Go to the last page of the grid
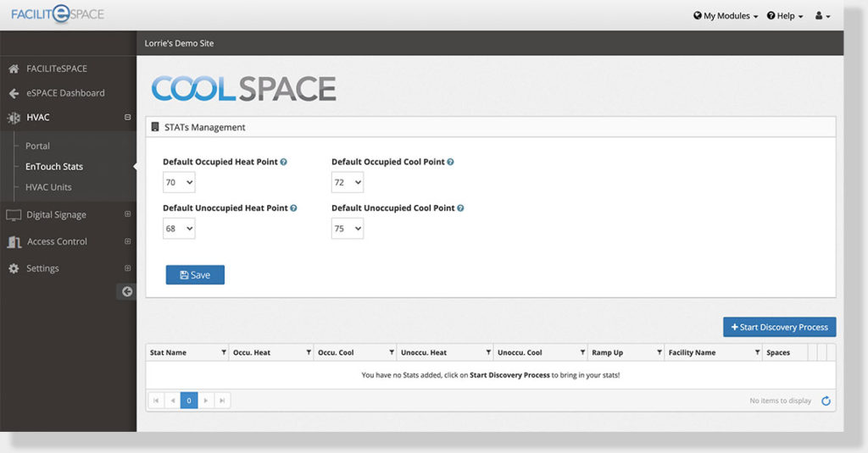868x453 pixels. (222, 401)
